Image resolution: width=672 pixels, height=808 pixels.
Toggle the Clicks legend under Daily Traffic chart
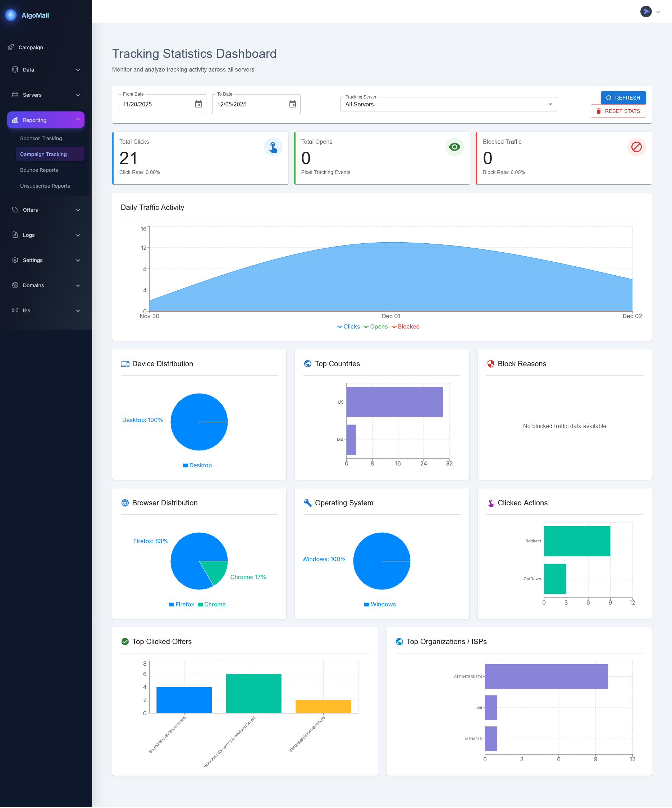(x=348, y=326)
